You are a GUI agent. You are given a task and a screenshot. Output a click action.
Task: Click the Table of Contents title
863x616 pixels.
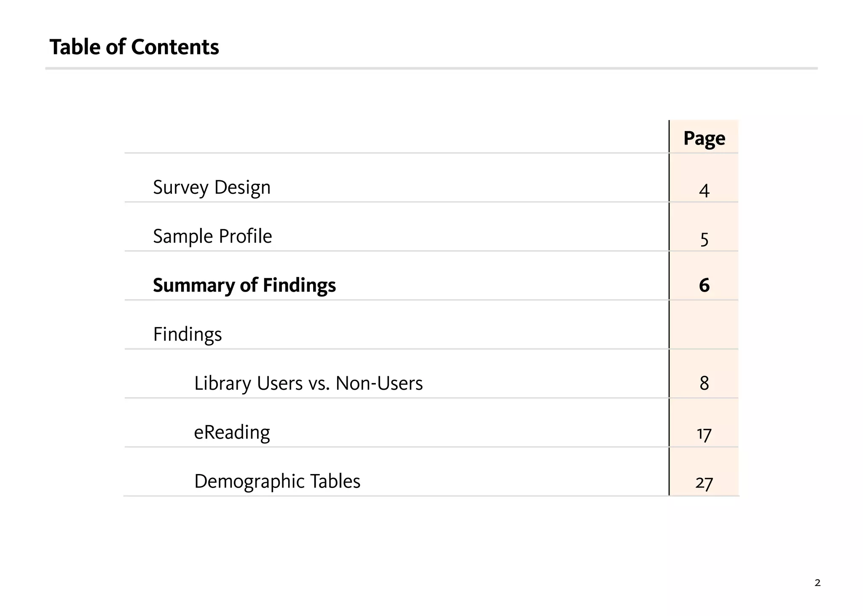[134, 47]
